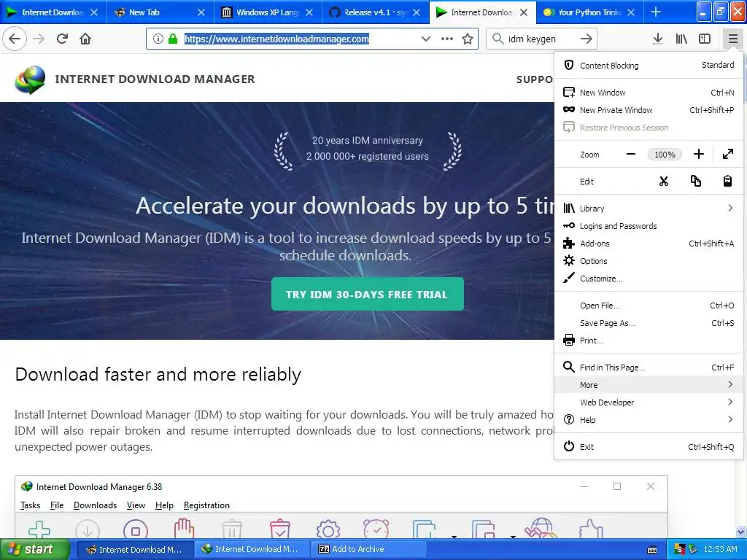Click the SUPPORT navigation link
This screenshot has height=560, width=747.
[x=535, y=79]
